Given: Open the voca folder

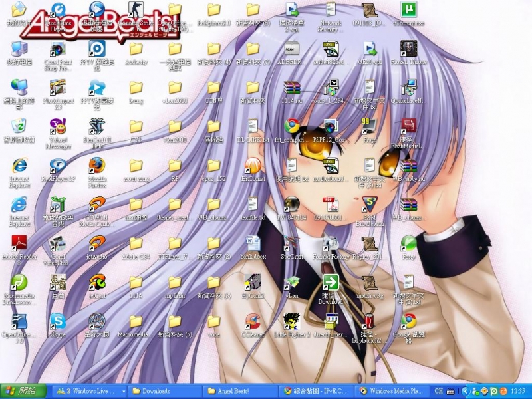Looking at the screenshot, I should 213,321.
